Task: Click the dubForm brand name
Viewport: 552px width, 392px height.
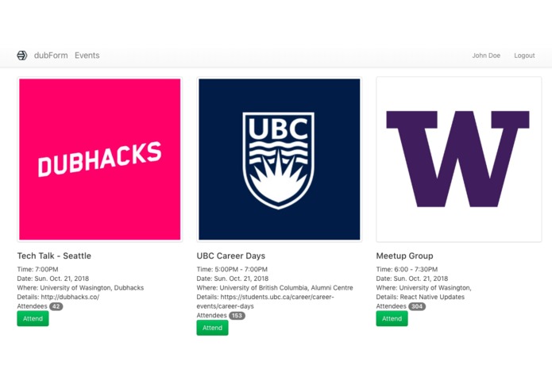Action: click(51, 56)
